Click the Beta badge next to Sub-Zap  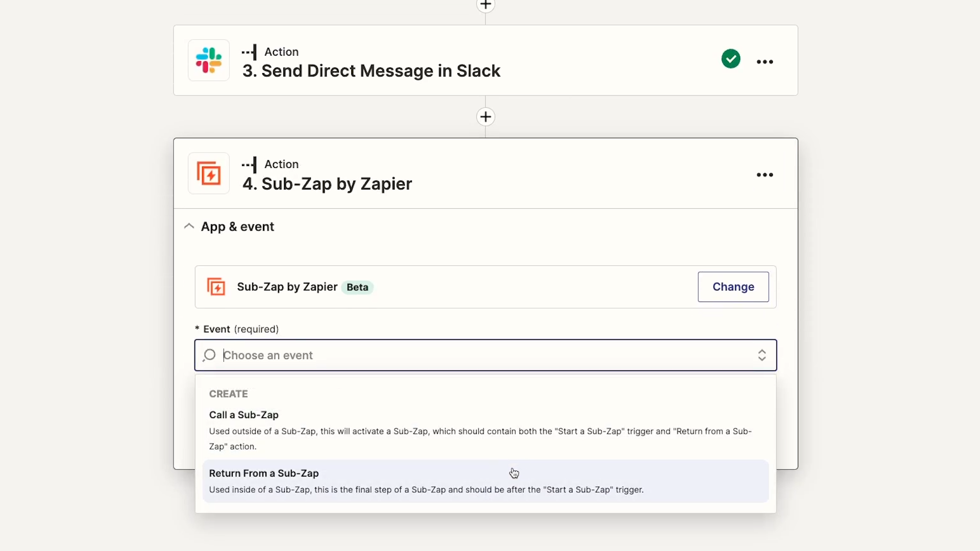click(357, 287)
